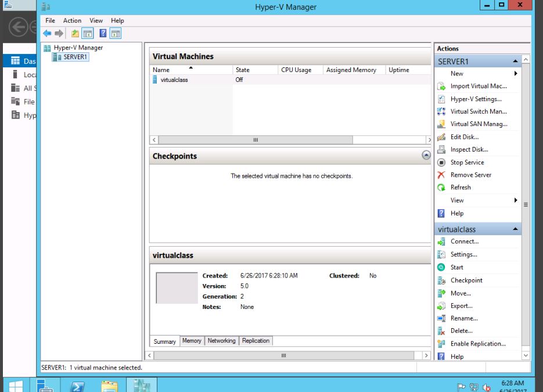The width and height of the screenshot is (543, 392).
Task: Open PowerShell from the taskbar
Action: pyautogui.click(x=78, y=385)
